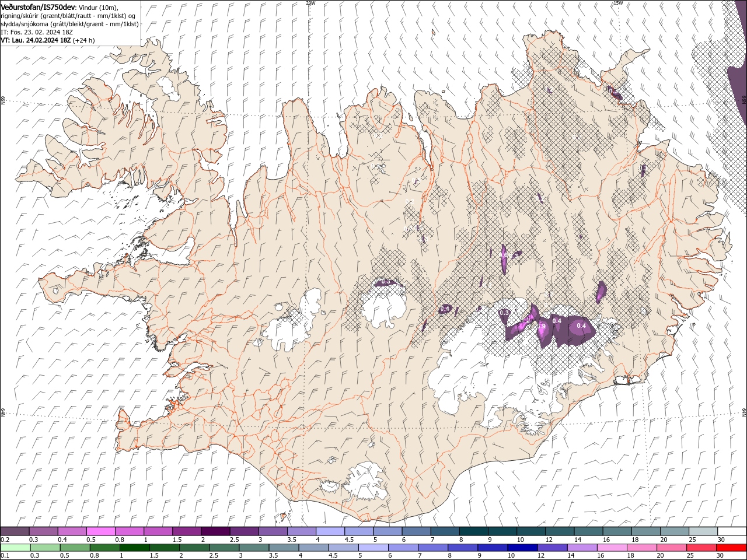Pick the rain-scale swatch between 3 and 3.5
This screenshot has height=560, width=747.
tap(254, 548)
